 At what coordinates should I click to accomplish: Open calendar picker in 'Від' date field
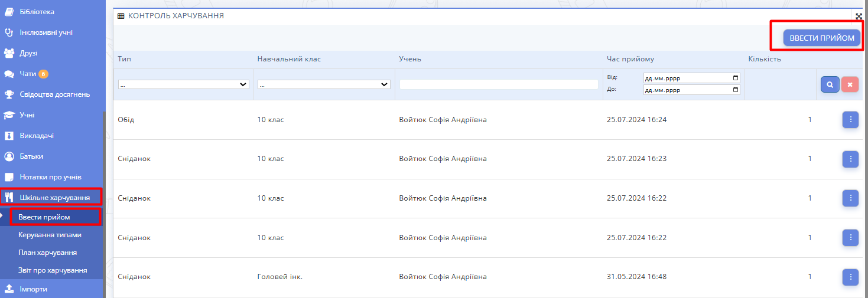[735, 78]
